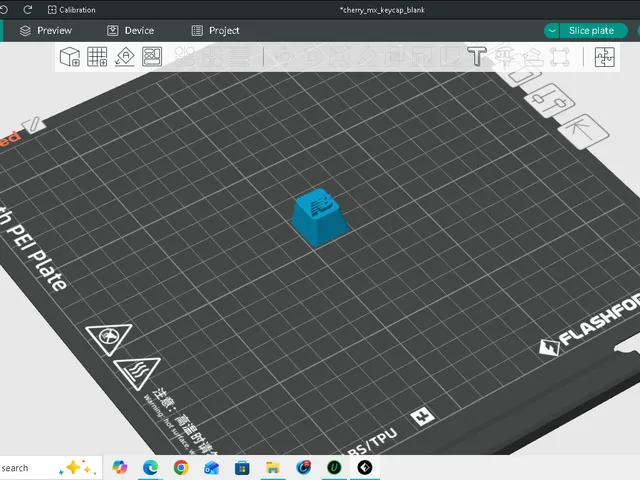Screen dimensions: 640x480
Task: Click the greyed Split to objects icon
Action: click(185, 56)
